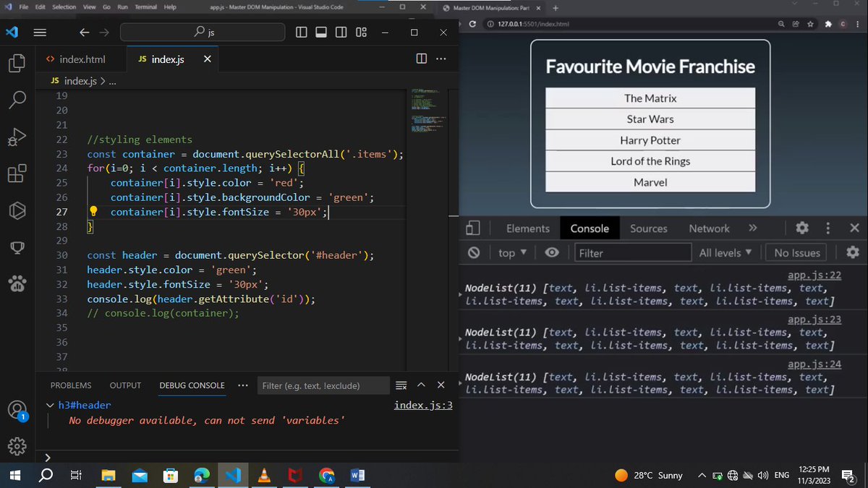The image size is (868, 488).
Task: Toggle the device toolbar in DevTools
Action: pyautogui.click(x=472, y=228)
